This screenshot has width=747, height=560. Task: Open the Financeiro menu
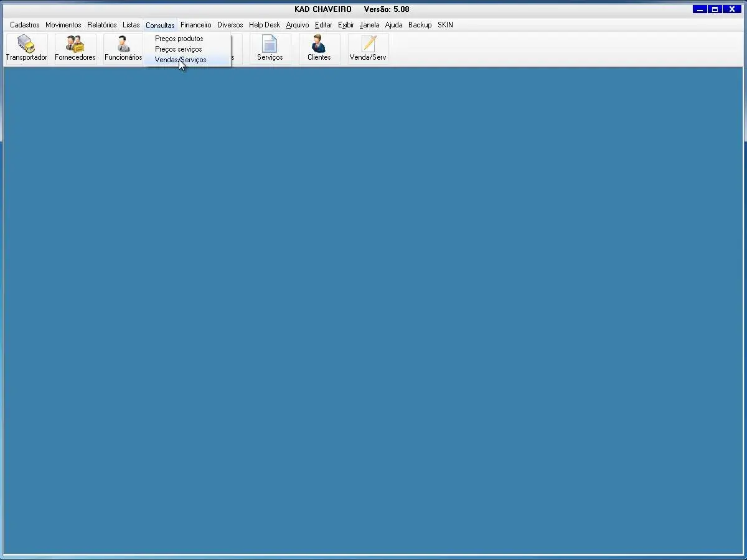pos(195,25)
